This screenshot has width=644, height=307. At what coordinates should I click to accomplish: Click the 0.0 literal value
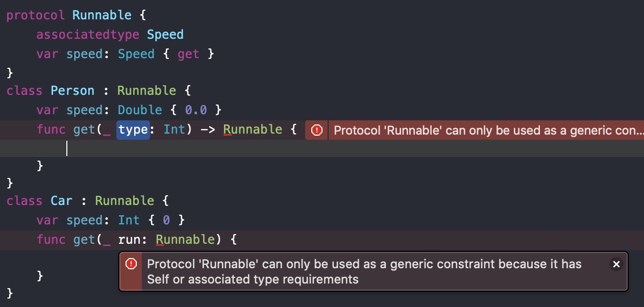[x=196, y=110]
